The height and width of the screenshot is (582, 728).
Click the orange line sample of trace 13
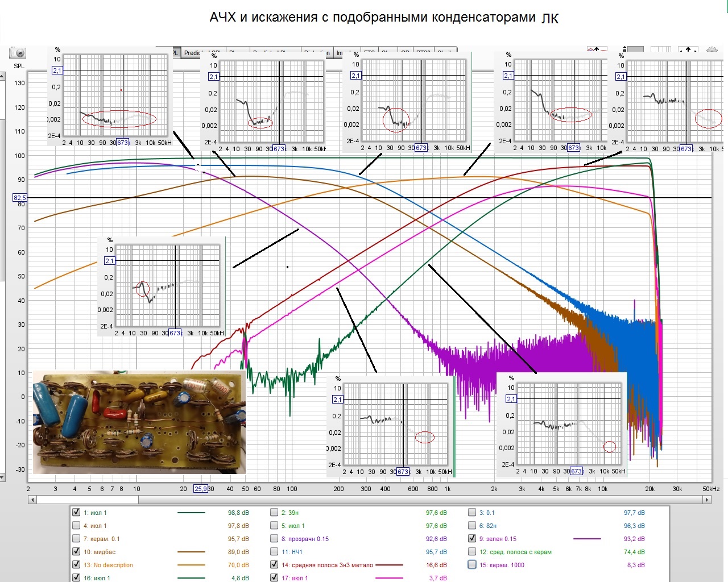(x=191, y=565)
